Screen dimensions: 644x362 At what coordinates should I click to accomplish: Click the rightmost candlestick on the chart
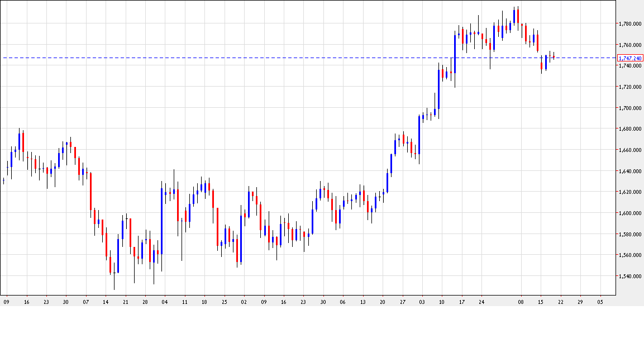click(554, 56)
